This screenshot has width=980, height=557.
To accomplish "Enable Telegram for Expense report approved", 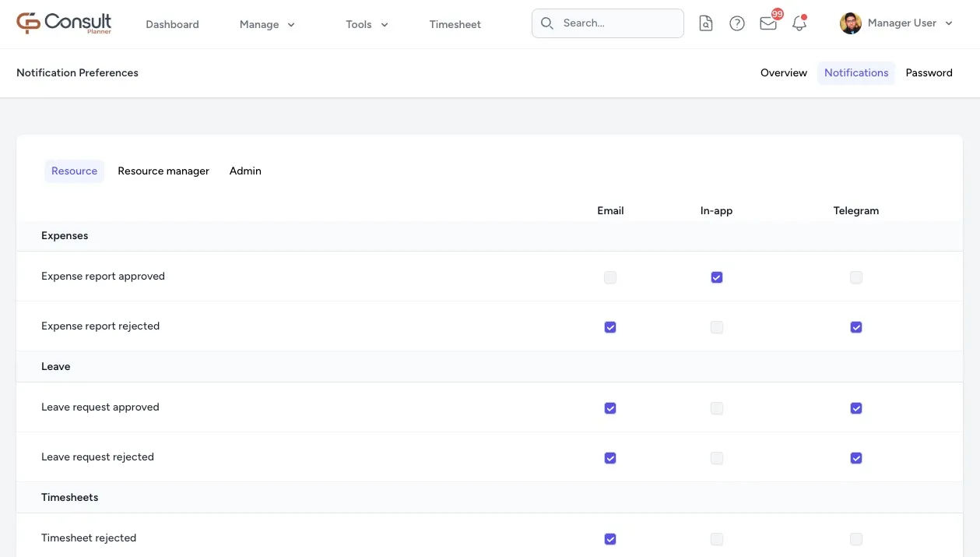I will tap(856, 277).
